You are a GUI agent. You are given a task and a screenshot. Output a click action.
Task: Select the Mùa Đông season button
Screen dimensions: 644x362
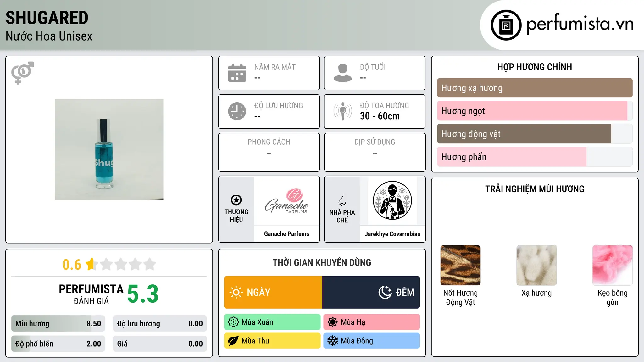point(372,341)
